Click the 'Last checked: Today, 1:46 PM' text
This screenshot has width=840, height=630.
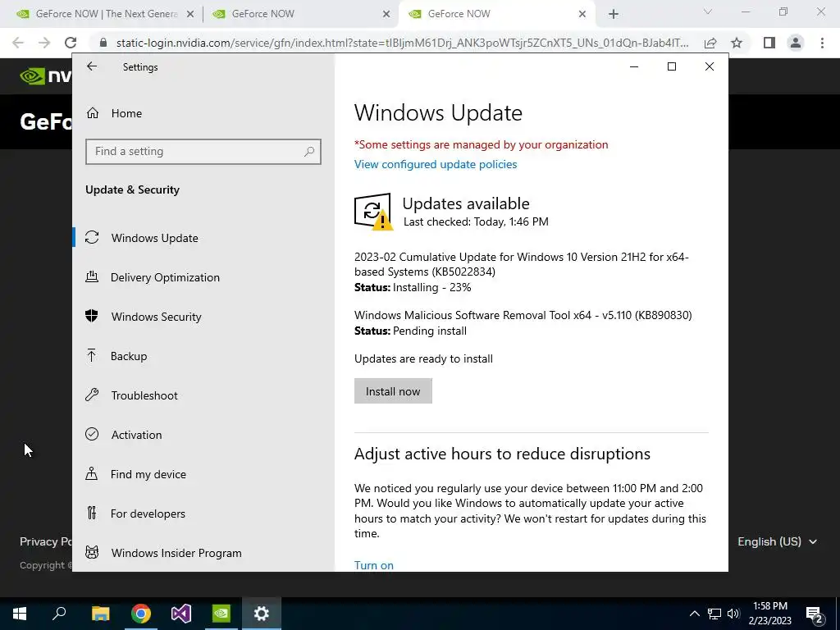click(476, 221)
